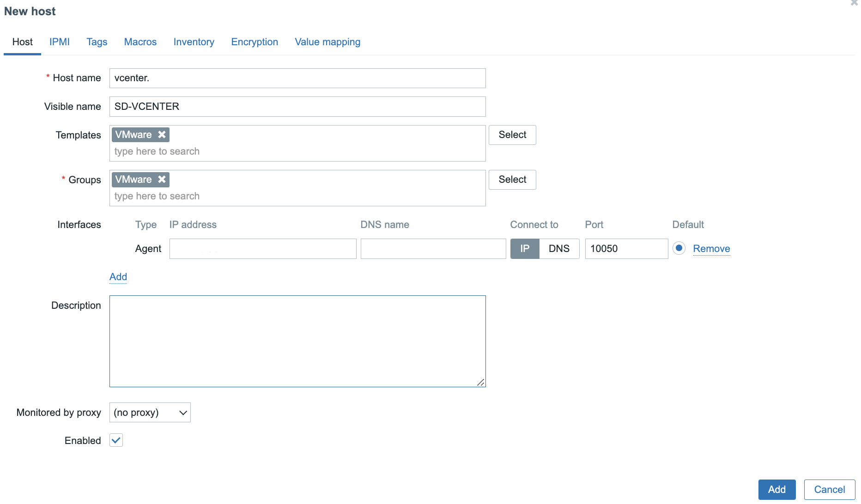Viewport: 861px width, 504px height.
Task: Click Select button next to Templates
Action: 512,135
